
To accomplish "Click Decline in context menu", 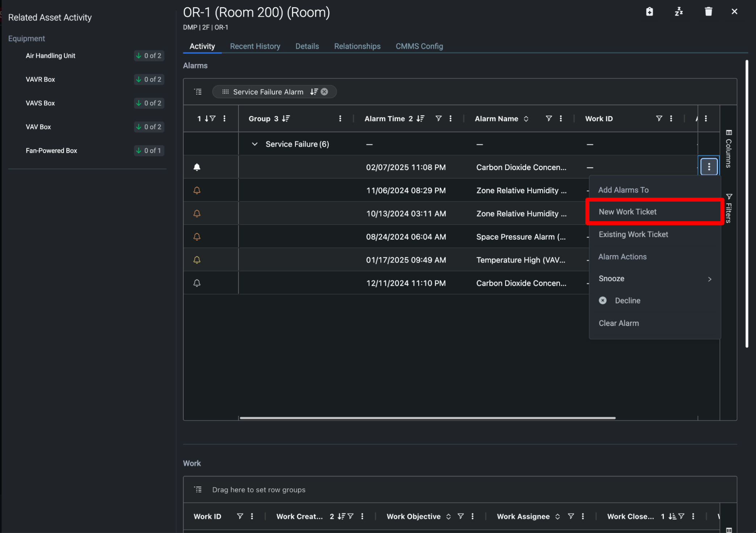I will coord(627,301).
